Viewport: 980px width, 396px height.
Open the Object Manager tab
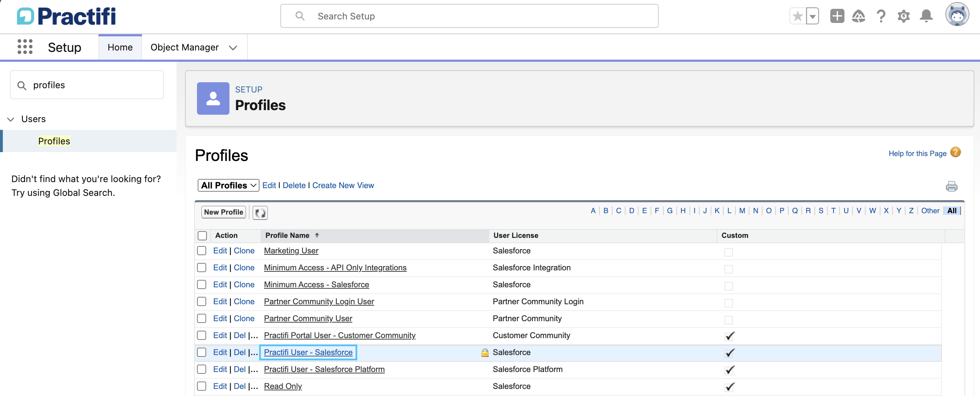coord(184,47)
